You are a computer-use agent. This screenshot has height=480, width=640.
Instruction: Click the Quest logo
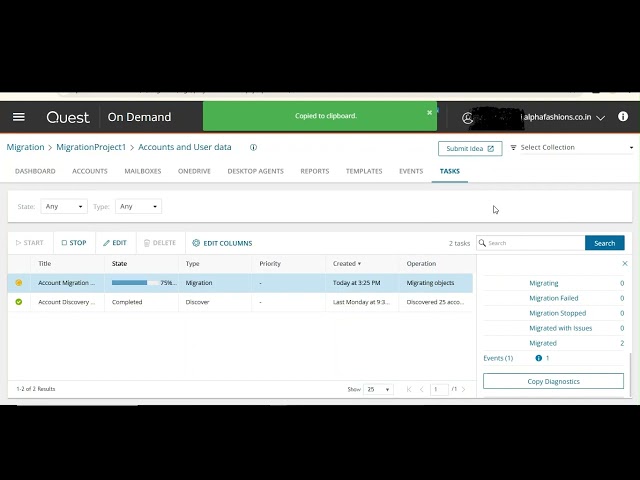tap(68, 118)
